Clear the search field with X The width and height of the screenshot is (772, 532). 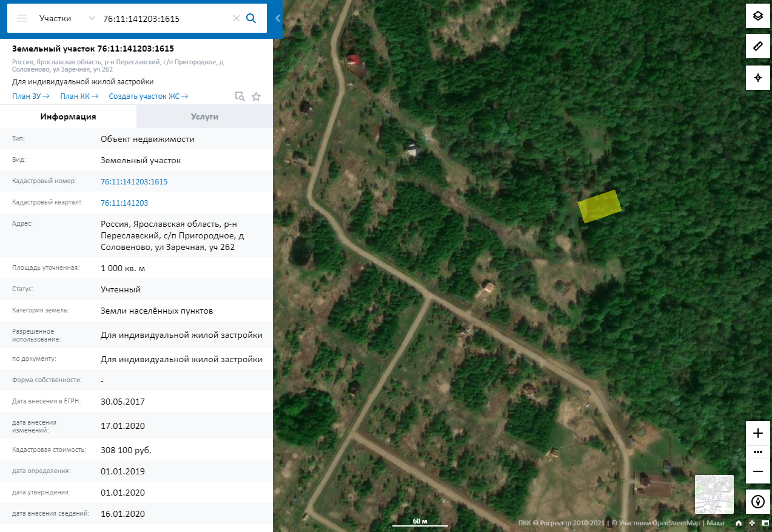(237, 18)
